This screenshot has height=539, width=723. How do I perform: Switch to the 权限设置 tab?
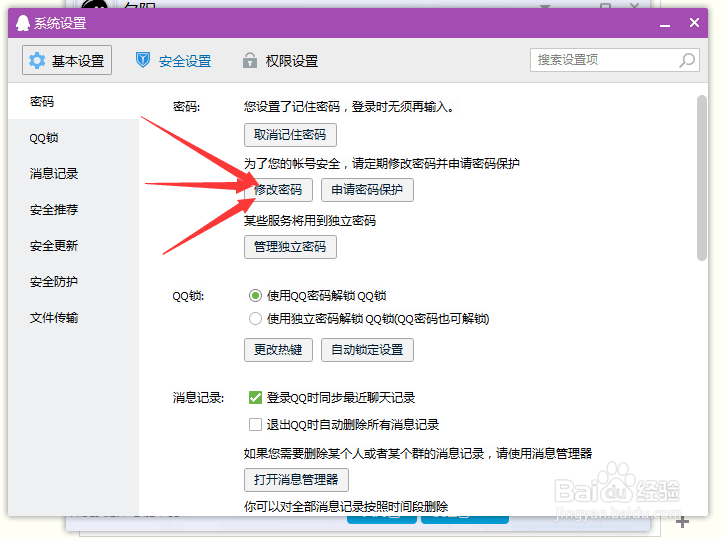click(x=280, y=60)
